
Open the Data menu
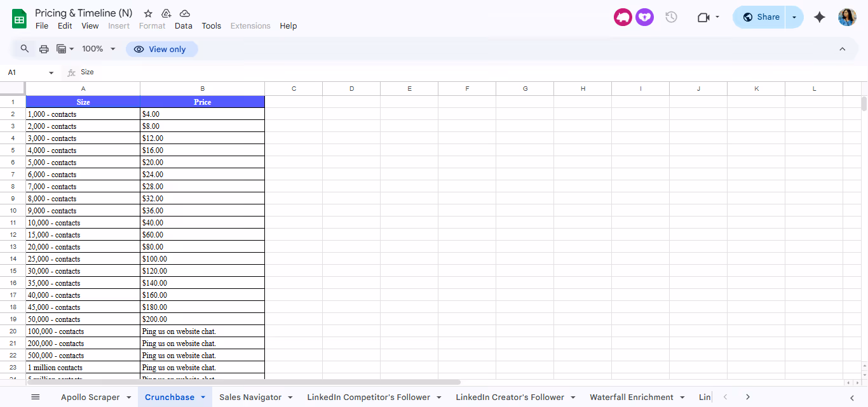(184, 26)
